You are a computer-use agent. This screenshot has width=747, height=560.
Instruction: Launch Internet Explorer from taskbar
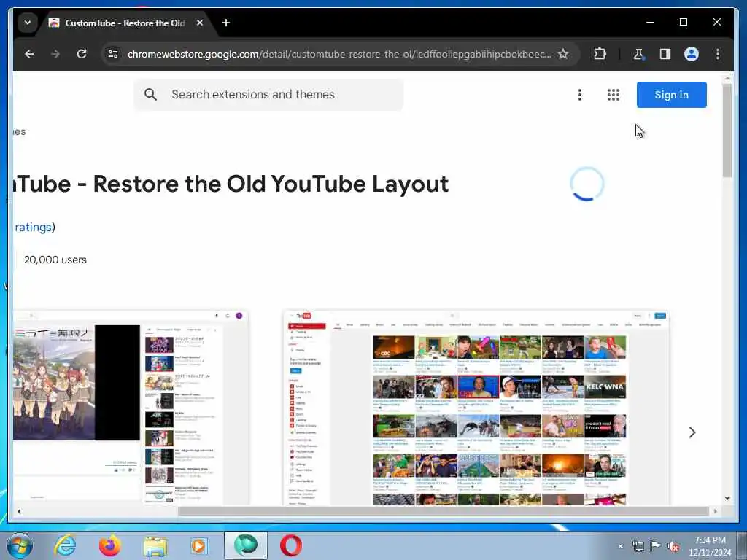pos(65,545)
